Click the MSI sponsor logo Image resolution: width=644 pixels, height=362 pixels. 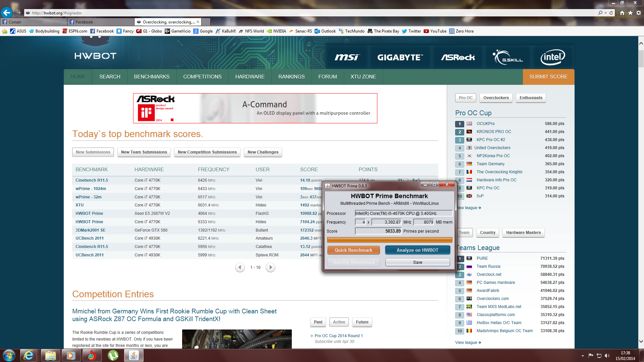coord(347,57)
